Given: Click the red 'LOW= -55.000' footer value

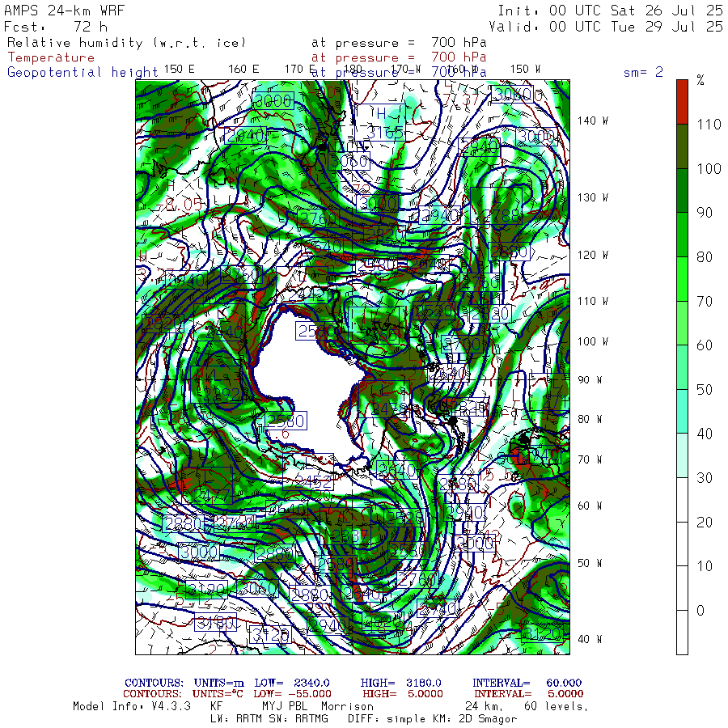Looking at the screenshot, I should point(293,694).
